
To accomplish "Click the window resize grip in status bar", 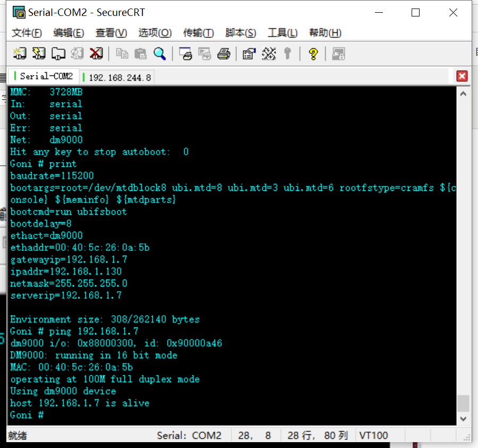I will (x=467, y=438).
